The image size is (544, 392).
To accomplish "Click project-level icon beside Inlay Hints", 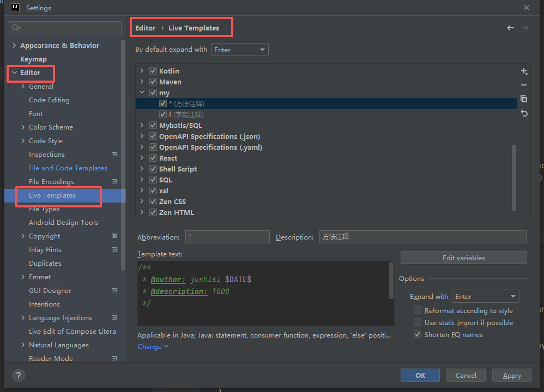I will [x=114, y=249].
